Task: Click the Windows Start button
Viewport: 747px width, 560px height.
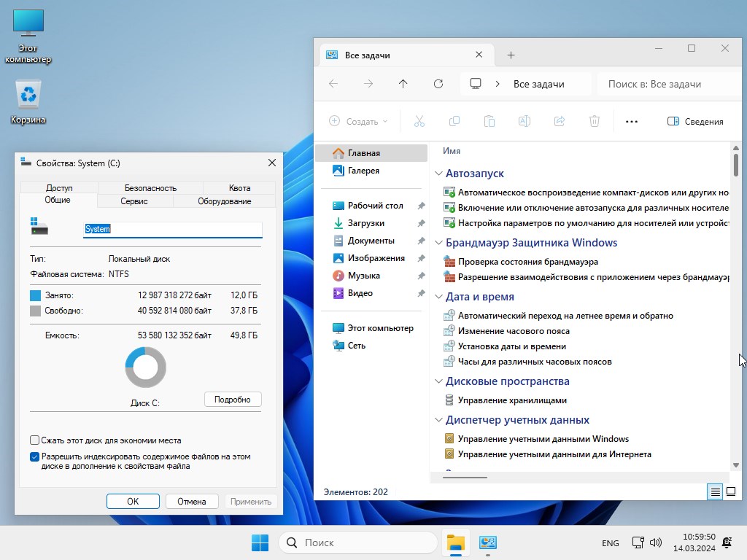Action: 260,542
